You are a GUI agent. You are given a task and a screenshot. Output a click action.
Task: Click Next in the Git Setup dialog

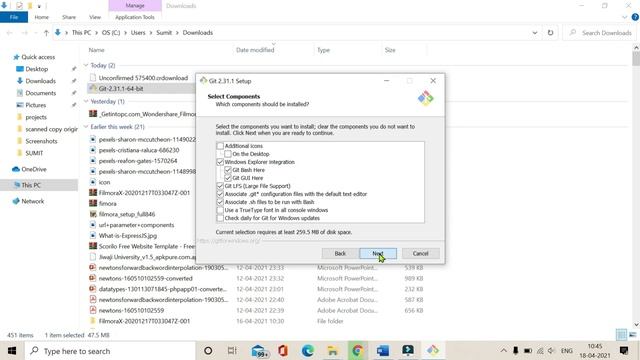point(378,253)
